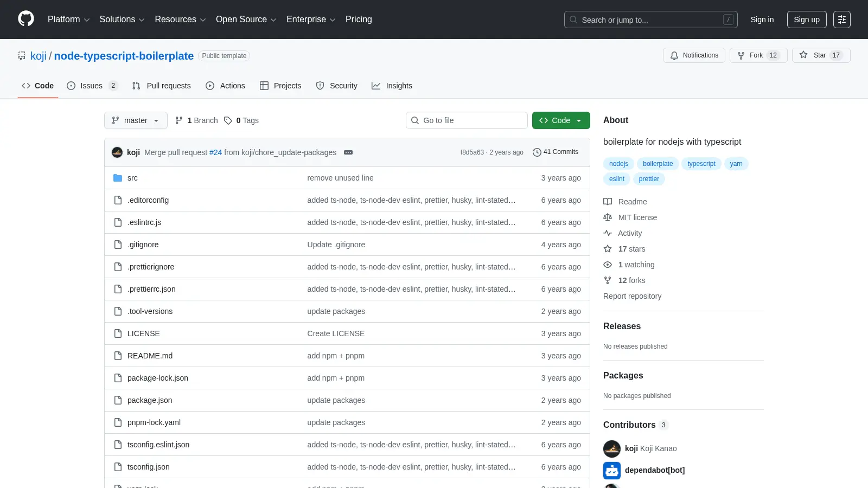Open the package.json file
The height and width of the screenshot is (488, 868).
[150, 400]
